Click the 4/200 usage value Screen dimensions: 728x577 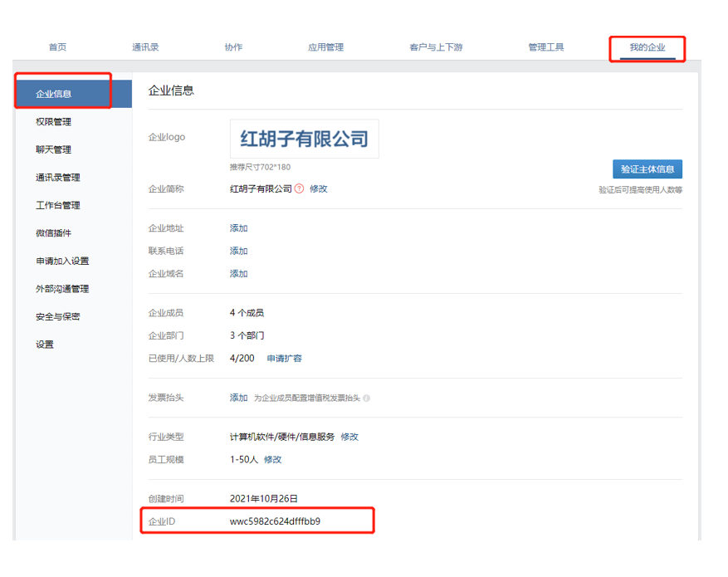pyautogui.click(x=242, y=359)
